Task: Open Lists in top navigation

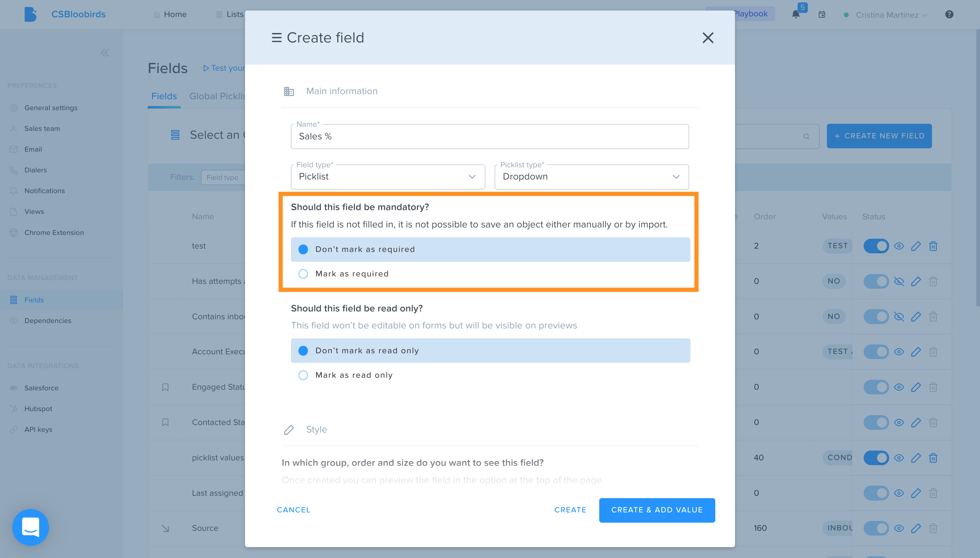Action: (x=230, y=15)
